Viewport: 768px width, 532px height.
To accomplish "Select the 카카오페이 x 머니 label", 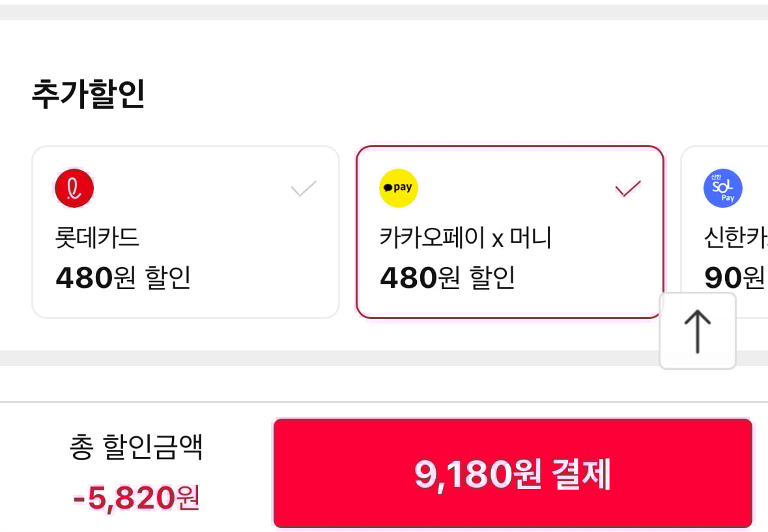I will (x=466, y=238).
